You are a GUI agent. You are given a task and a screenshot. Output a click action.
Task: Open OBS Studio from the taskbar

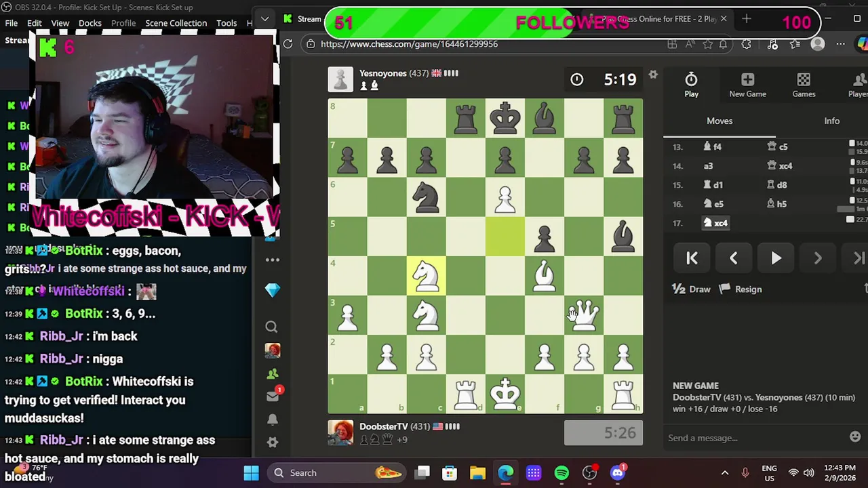(590, 472)
